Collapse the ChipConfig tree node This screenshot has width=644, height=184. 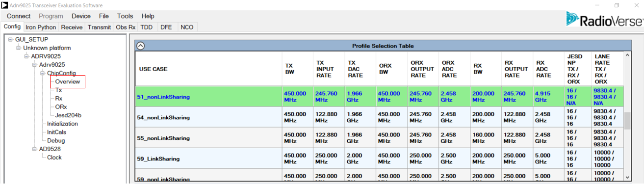[43, 73]
